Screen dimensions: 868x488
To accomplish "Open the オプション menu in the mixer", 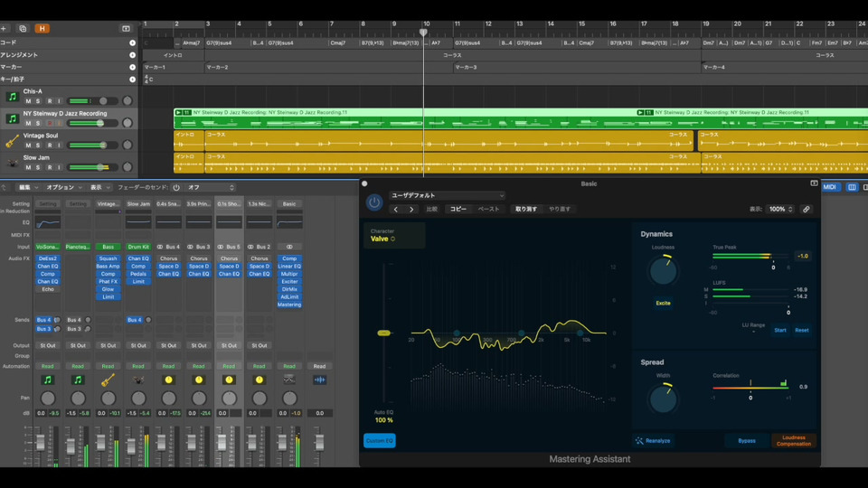I will [63, 187].
